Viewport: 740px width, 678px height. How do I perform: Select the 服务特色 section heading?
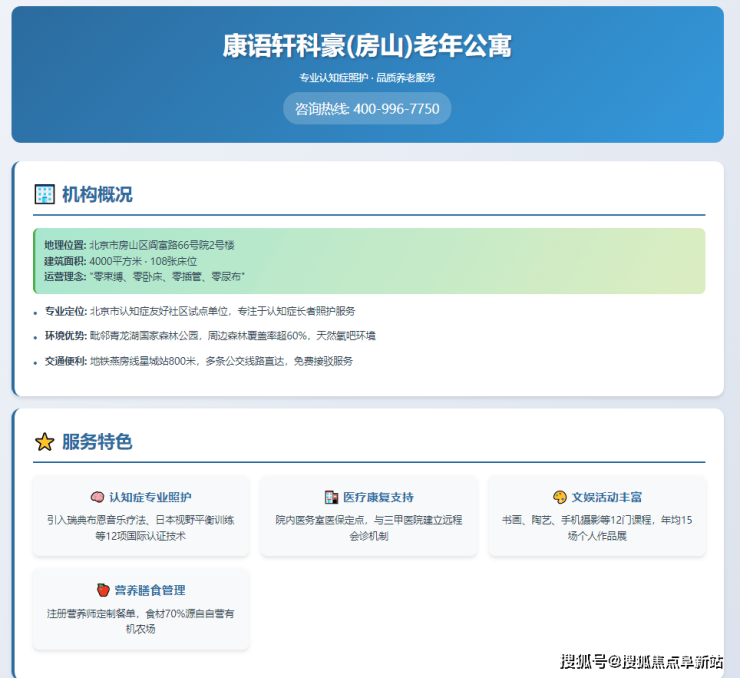click(97, 442)
